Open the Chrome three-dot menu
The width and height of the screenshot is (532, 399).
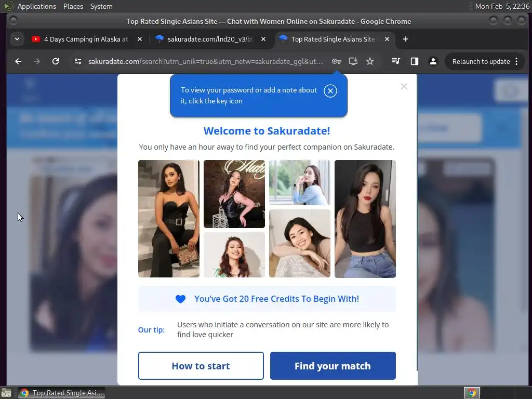pyautogui.click(x=516, y=61)
